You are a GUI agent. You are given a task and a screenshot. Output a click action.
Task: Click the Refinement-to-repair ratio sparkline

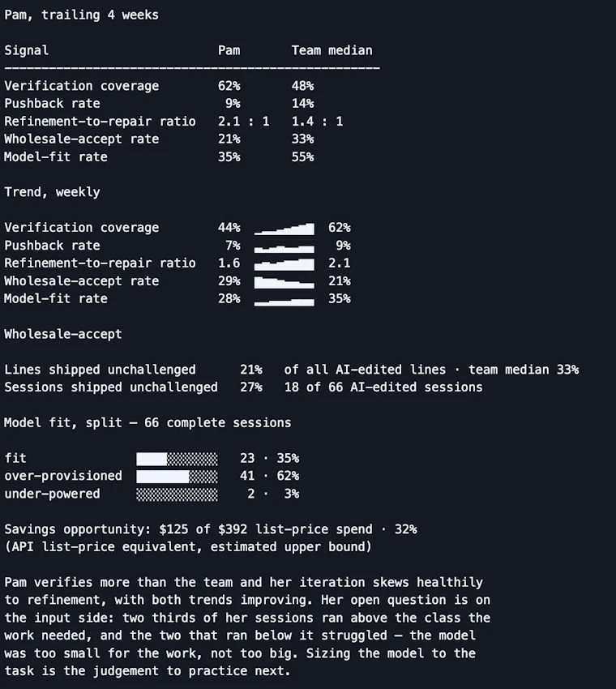coord(284,264)
